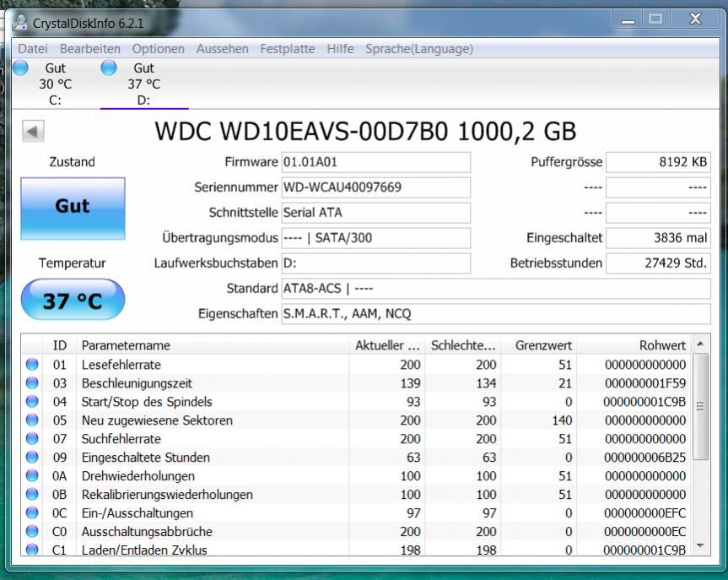Image resolution: width=728 pixels, height=580 pixels.
Task: Select the Suchfehlerrate parameter name
Action: [x=121, y=439]
